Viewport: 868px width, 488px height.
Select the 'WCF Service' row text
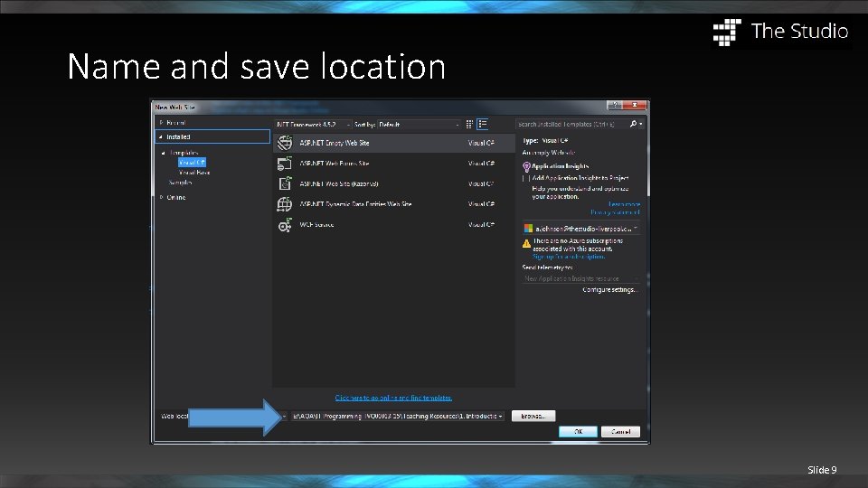pos(316,225)
